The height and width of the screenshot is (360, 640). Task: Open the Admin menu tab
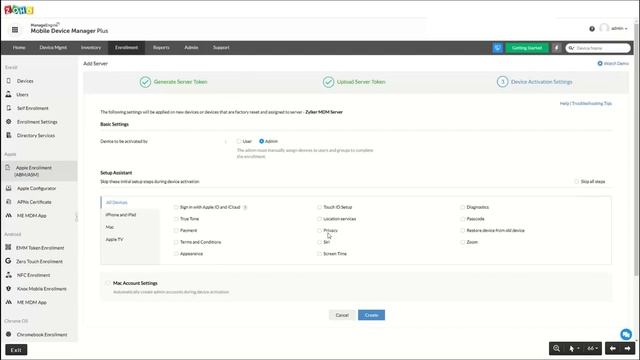click(x=191, y=48)
